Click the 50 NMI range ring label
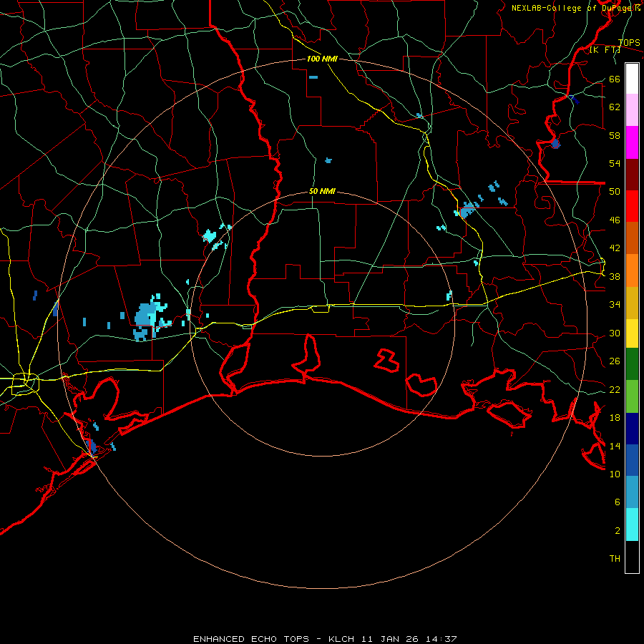 [x=322, y=191]
